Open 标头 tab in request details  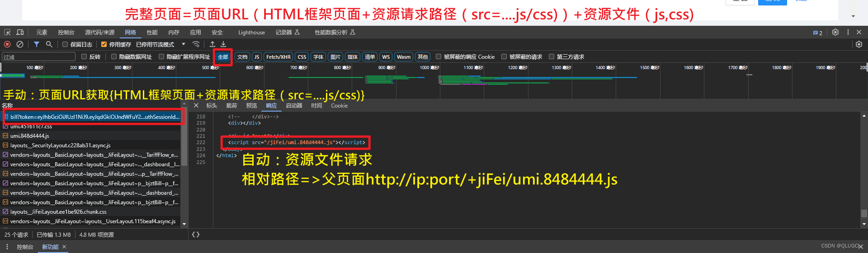click(x=212, y=106)
